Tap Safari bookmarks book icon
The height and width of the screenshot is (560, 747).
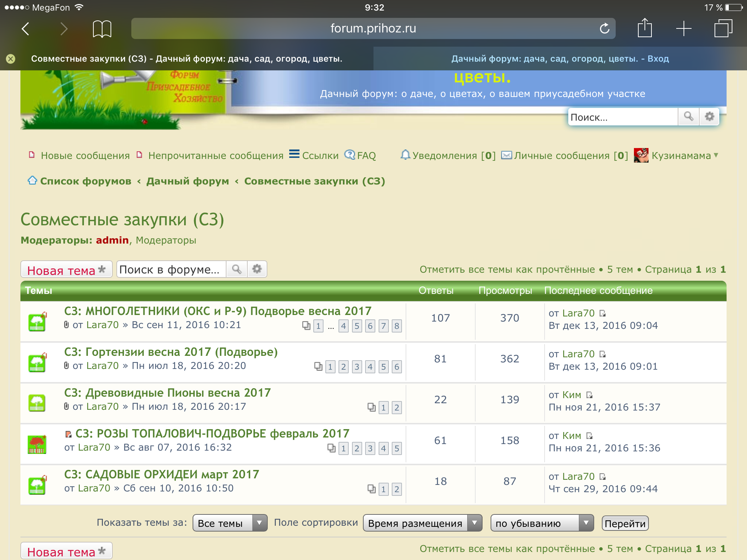102,29
